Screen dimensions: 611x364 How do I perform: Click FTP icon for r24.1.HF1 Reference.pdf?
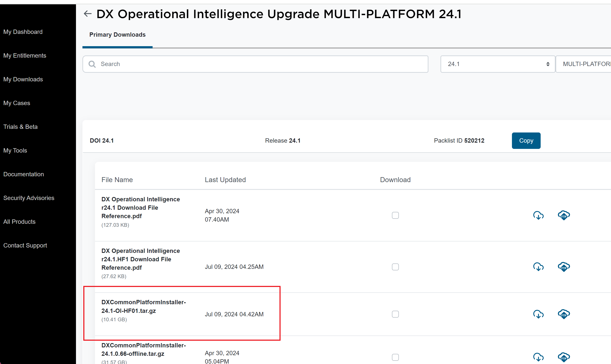point(564,267)
